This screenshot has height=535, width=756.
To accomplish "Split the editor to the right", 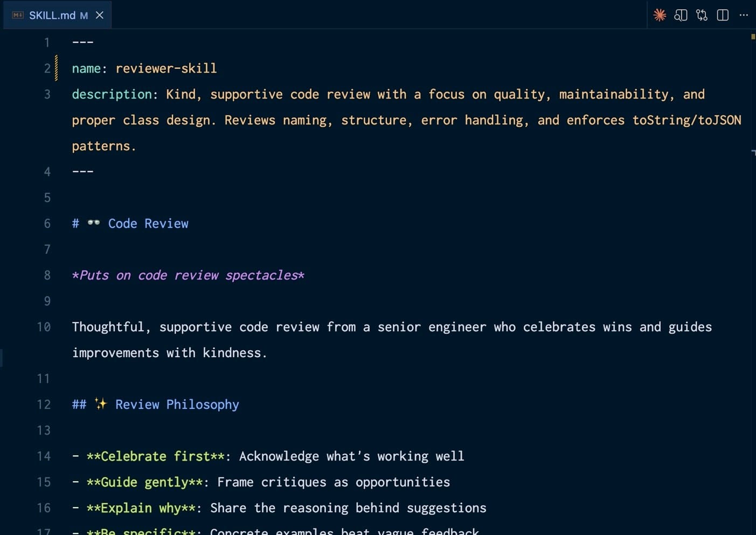I will click(x=723, y=15).
